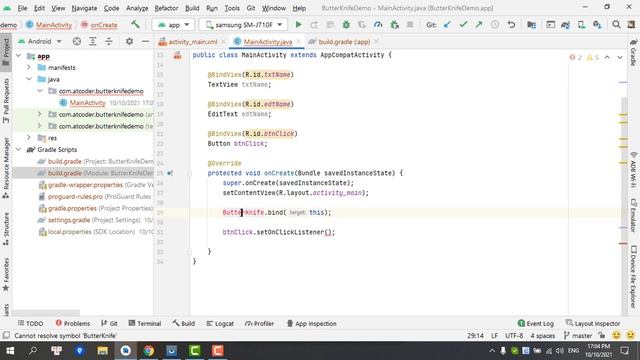This screenshot has width=640, height=360.
Task: Click the 29:14 line column indicator
Action: click(x=475, y=336)
